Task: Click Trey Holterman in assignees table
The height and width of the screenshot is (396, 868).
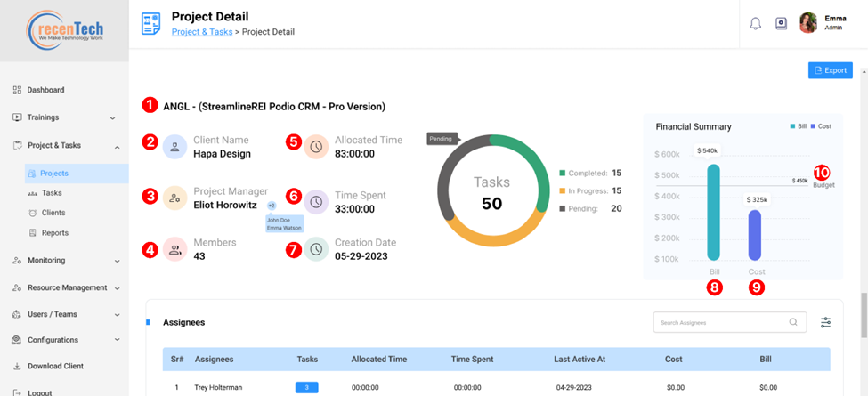Action: pyautogui.click(x=218, y=388)
